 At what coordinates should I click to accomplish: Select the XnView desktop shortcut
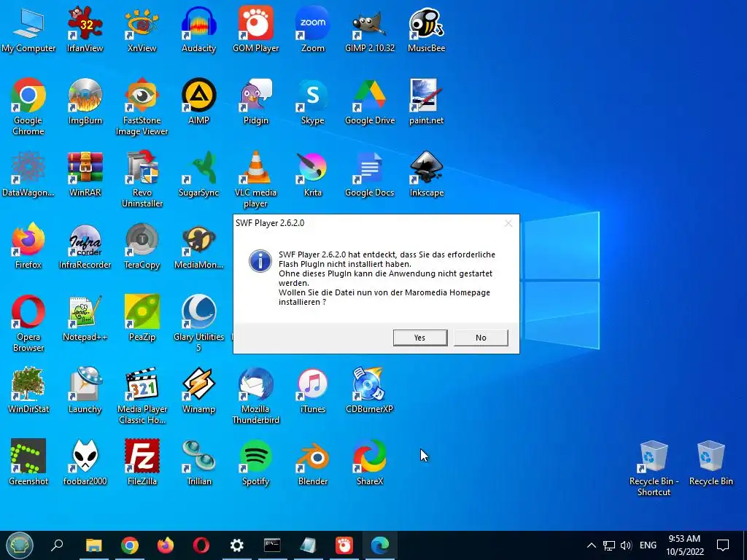[142, 29]
